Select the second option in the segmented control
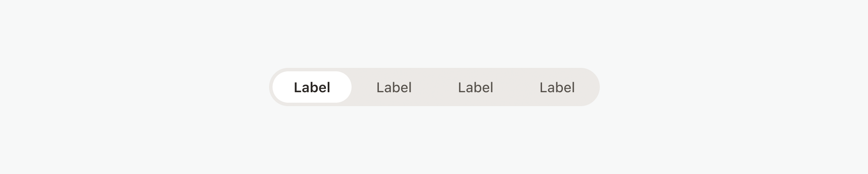 (x=394, y=87)
